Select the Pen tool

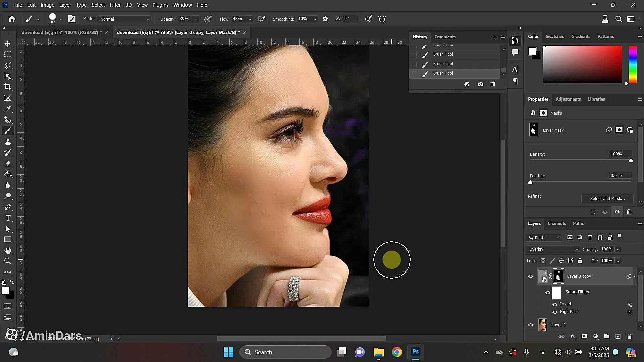point(8,207)
